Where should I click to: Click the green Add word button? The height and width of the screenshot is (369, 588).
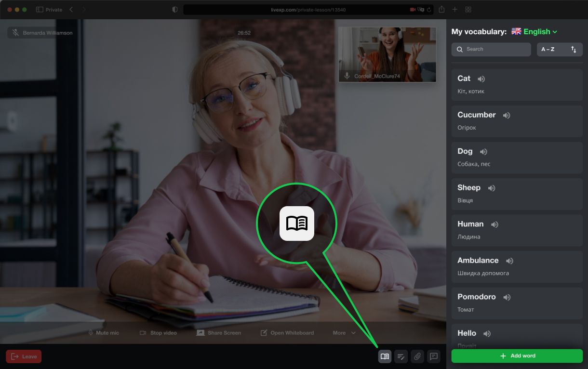point(517,356)
